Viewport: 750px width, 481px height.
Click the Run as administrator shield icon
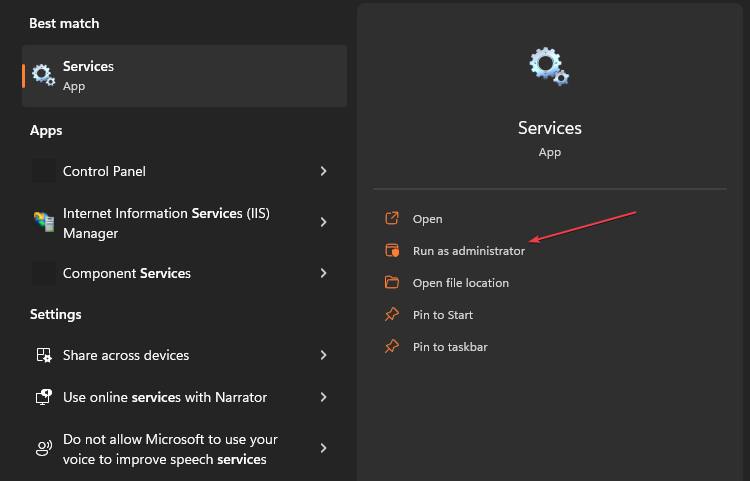(392, 251)
